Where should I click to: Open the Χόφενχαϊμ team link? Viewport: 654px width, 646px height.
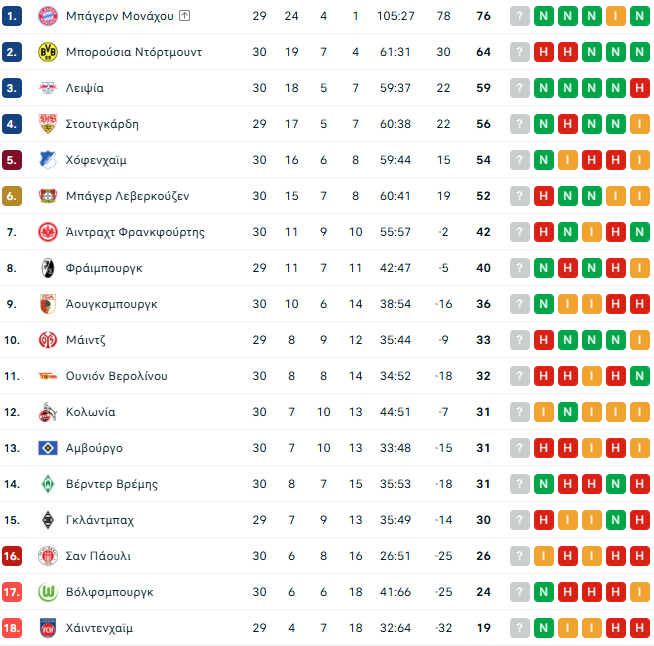(x=96, y=160)
